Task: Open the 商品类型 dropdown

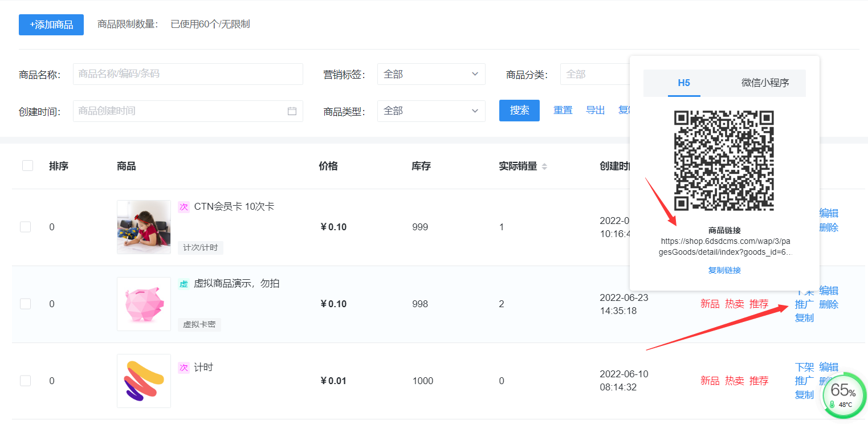Action: pos(431,111)
